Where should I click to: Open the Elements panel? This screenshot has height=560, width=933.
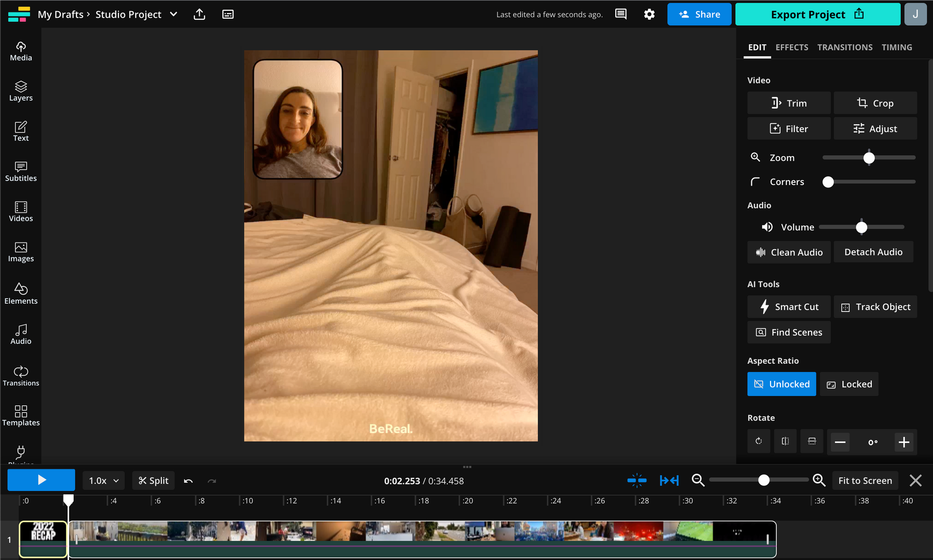(x=21, y=294)
